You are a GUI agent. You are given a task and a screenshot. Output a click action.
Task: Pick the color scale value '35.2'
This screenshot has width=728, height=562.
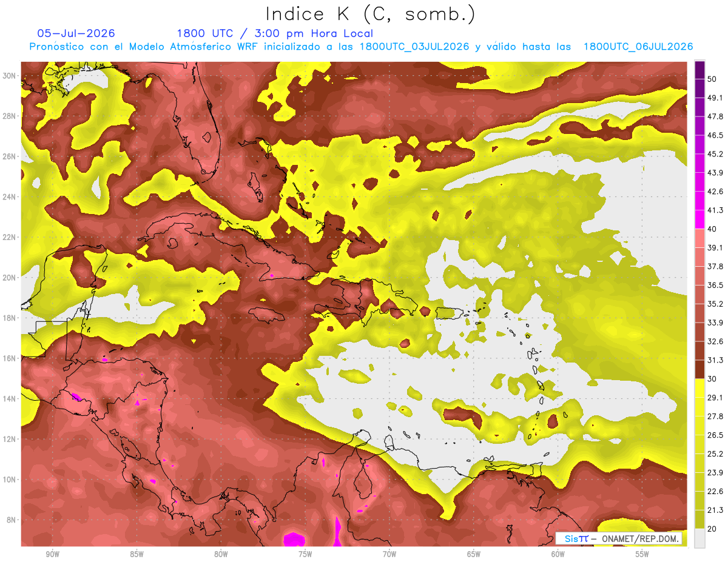(715, 304)
